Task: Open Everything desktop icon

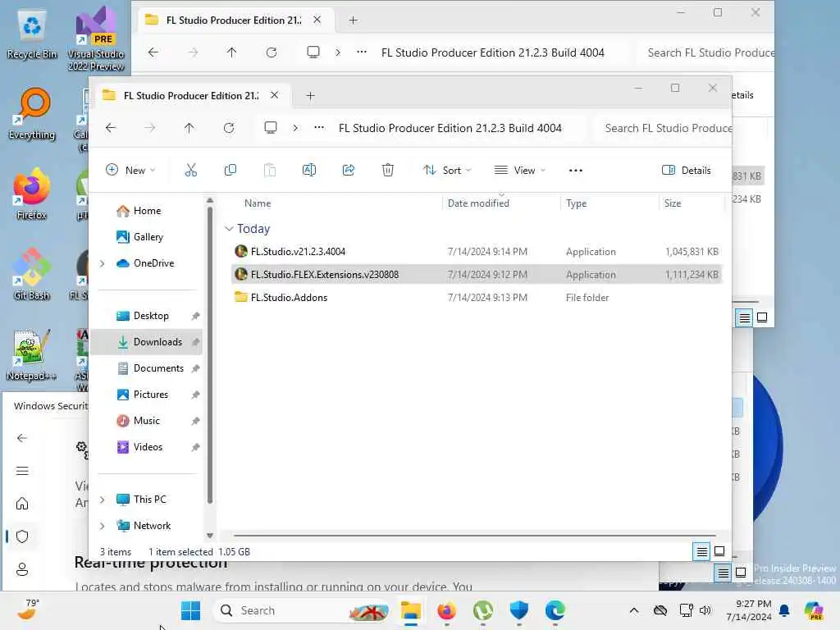Action: click(32, 114)
